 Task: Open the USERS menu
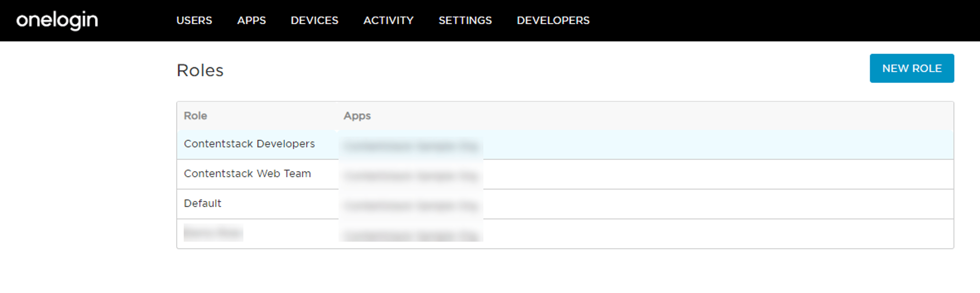point(194,21)
